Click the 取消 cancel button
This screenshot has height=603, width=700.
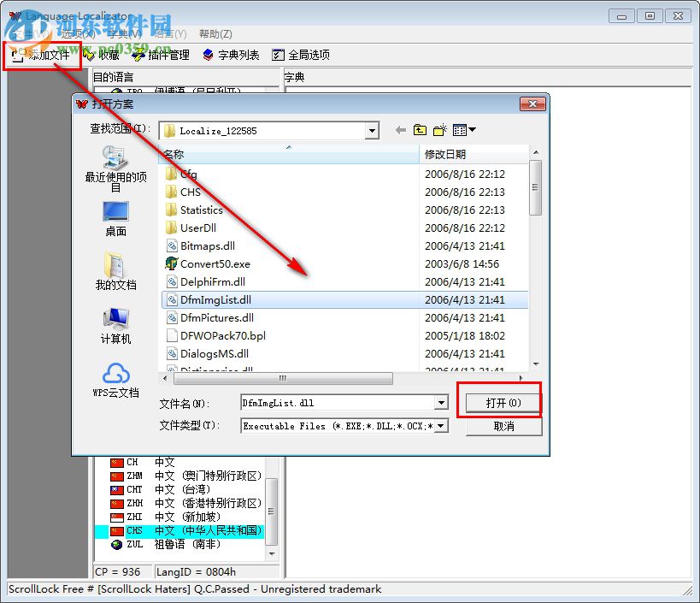pos(503,426)
